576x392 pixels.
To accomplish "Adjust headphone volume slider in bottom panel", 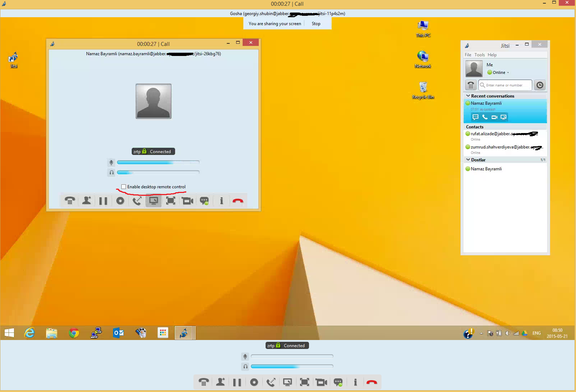I will tap(292, 366).
